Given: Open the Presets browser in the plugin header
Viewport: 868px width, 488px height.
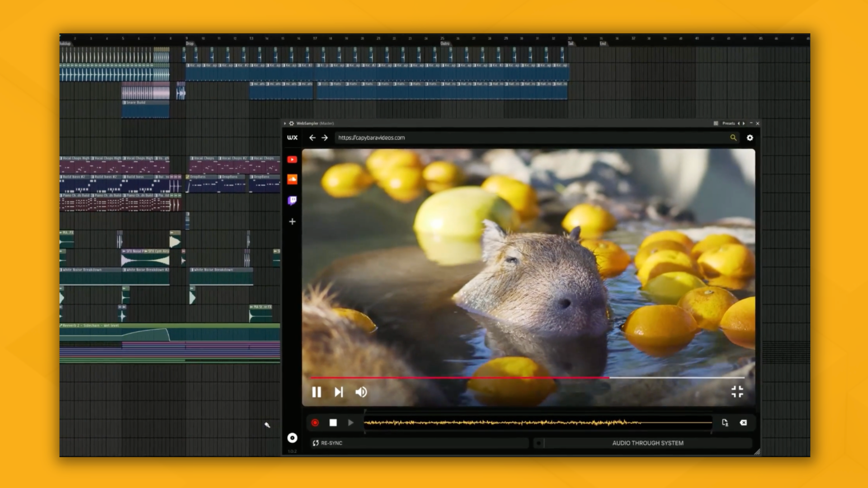Looking at the screenshot, I should [729, 123].
